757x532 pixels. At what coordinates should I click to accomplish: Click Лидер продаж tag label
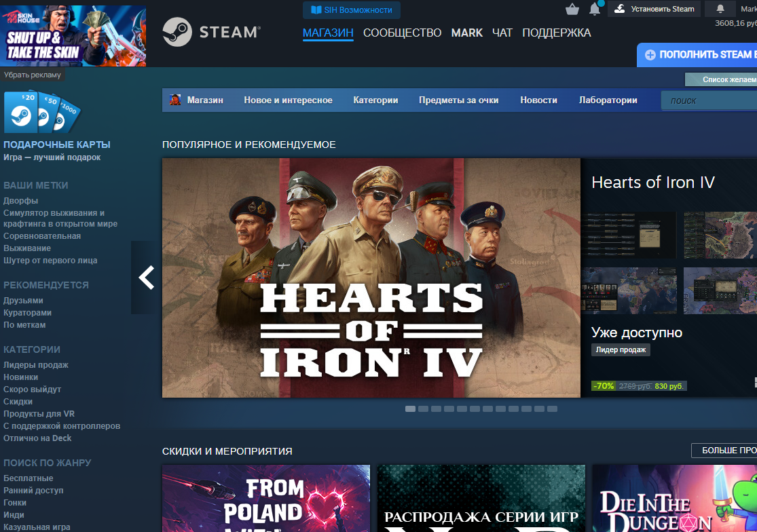(621, 349)
